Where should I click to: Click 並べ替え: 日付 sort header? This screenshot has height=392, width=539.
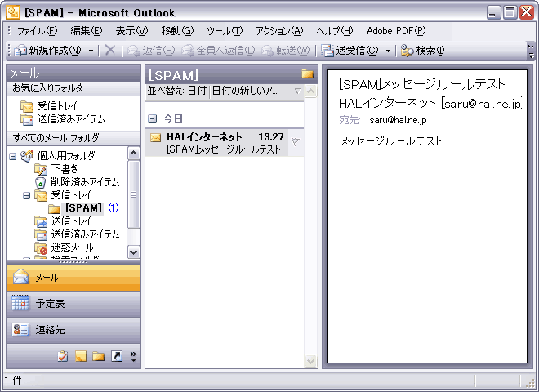point(177,91)
